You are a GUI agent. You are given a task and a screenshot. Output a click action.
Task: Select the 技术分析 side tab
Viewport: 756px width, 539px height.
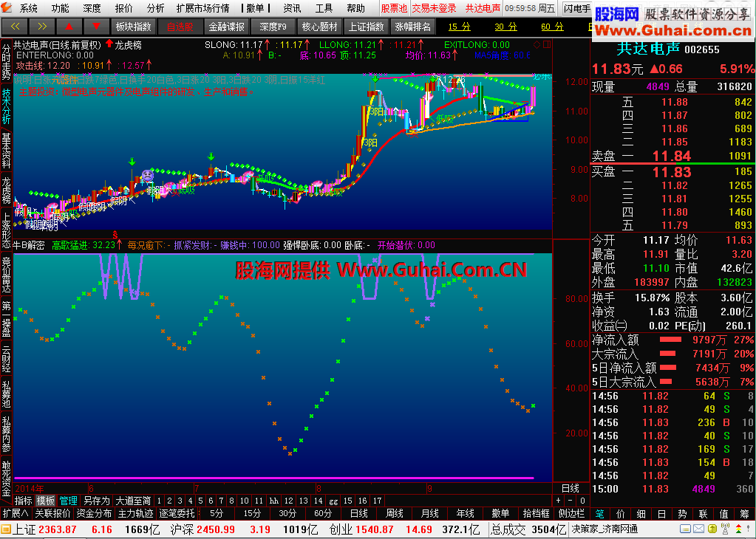pyautogui.click(x=6, y=106)
